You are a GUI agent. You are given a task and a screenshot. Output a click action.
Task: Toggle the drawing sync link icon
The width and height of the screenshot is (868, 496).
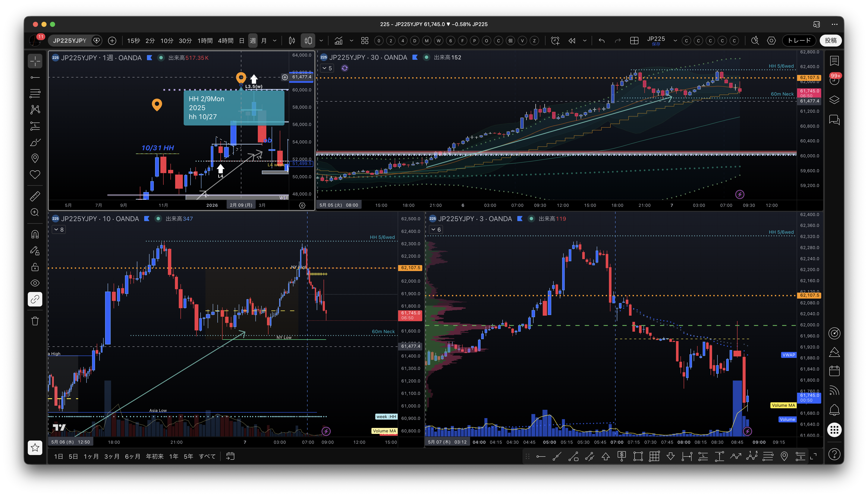(x=35, y=299)
